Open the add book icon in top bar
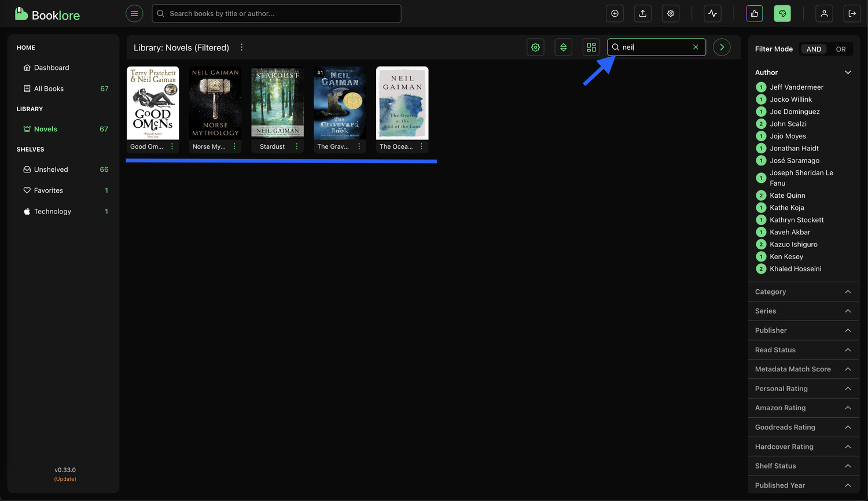The height and width of the screenshot is (501, 868). point(615,13)
